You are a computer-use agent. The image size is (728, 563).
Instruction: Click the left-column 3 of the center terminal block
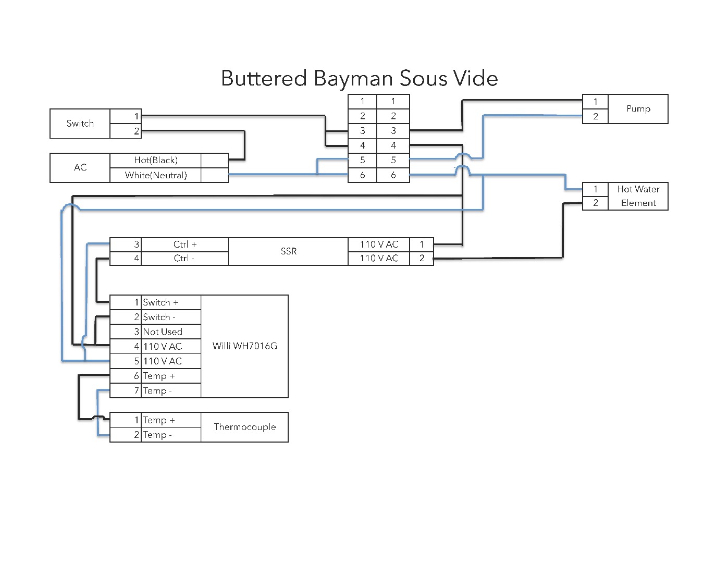tap(363, 131)
